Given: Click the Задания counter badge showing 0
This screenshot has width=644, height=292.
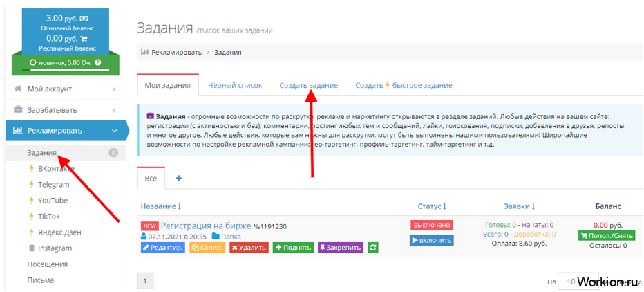Looking at the screenshot, I should (113, 153).
